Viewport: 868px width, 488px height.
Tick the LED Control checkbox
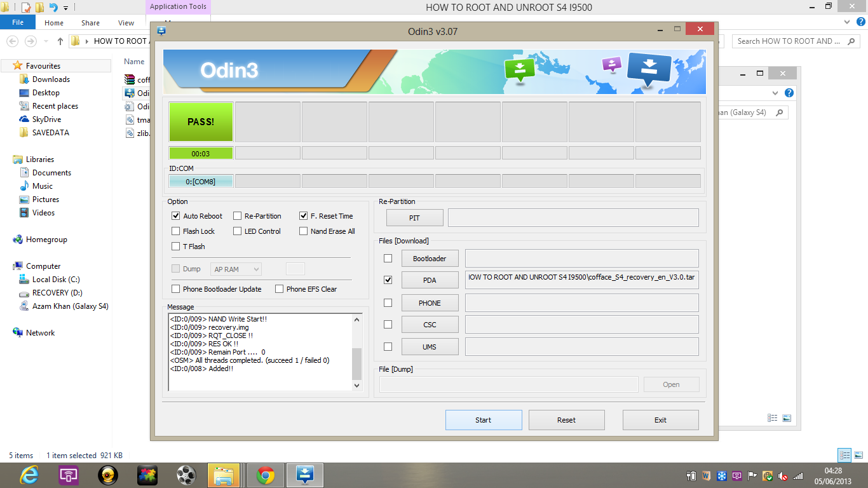[x=238, y=231]
